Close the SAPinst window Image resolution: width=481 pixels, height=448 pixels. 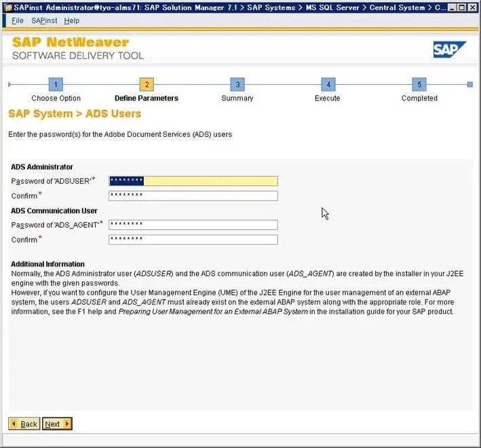[472, 7]
